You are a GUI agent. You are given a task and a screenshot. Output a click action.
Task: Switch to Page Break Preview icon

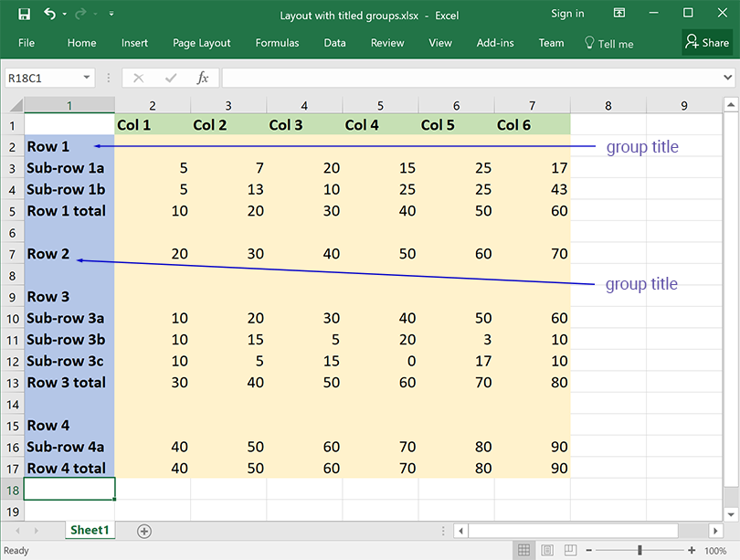coord(571,550)
